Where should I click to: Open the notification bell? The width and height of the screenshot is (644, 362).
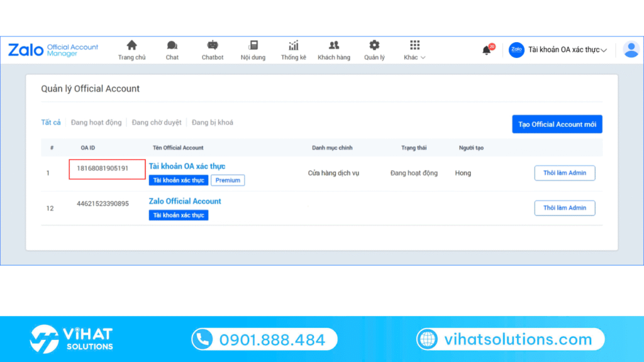point(487,50)
